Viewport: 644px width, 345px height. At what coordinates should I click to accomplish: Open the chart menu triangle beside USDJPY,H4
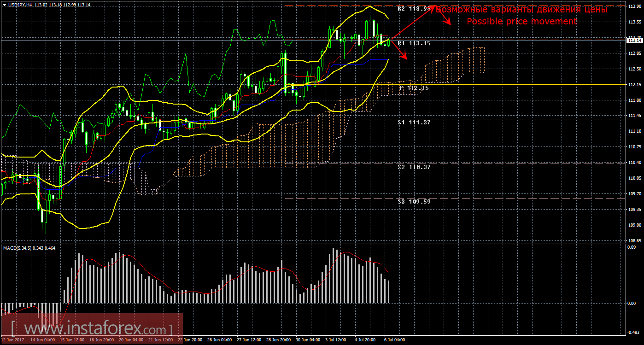[4, 5]
